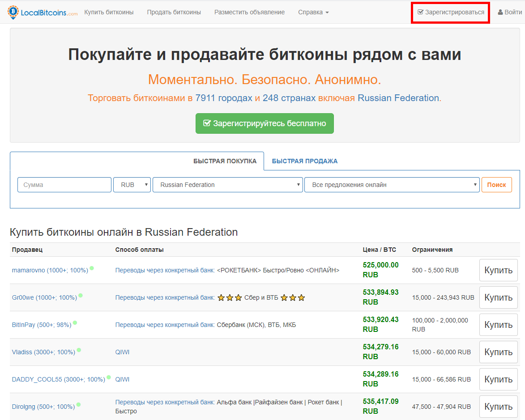Click green online status dot beside Vladiss
This screenshot has width=525, height=420.
pyautogui.click(x=79, y=350)
